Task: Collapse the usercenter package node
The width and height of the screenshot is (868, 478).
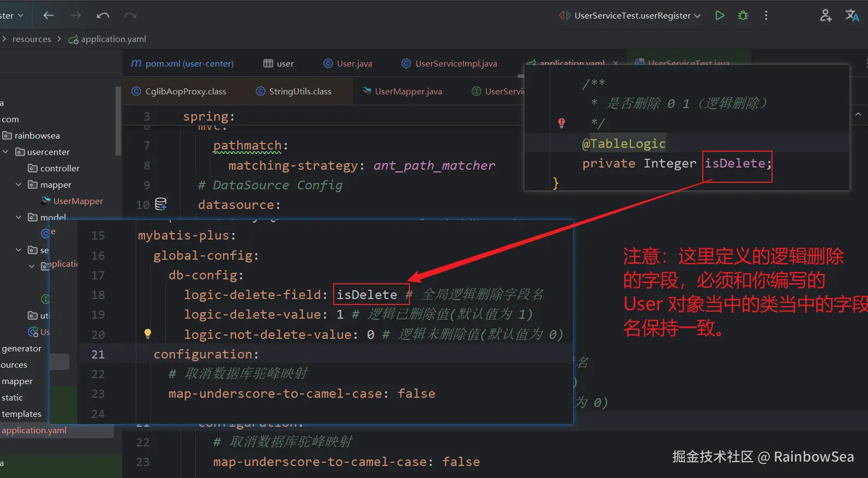Action: click(6, 152)
